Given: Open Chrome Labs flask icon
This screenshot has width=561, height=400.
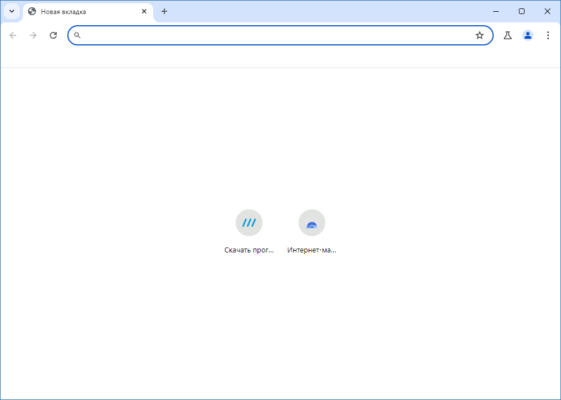Looking at the screenshot, I should [507, 35].
